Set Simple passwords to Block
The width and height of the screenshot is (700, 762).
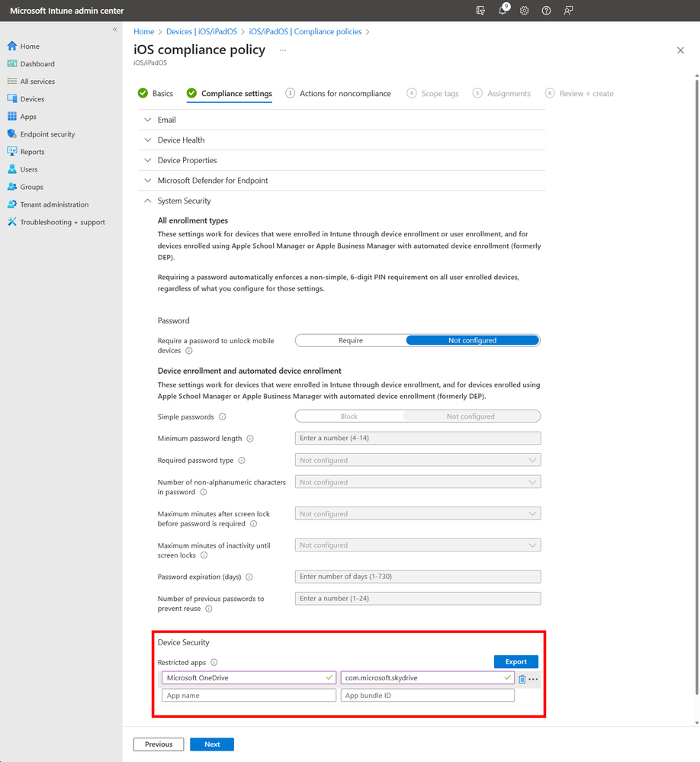[x=348, y=416]
